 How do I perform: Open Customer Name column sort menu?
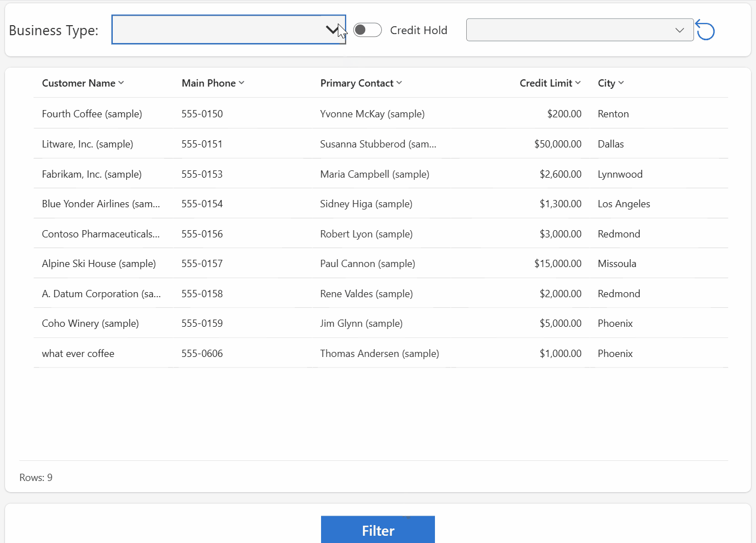tap(83, 83)
